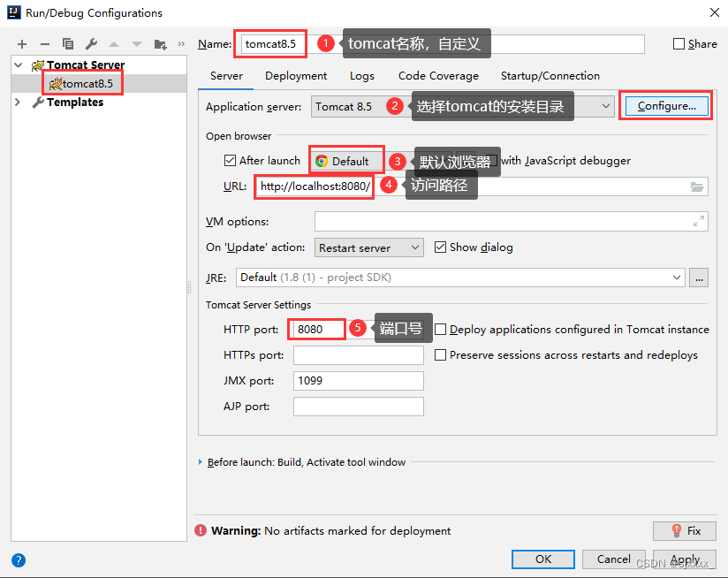
Task: Move configuration up arrow
Action: click(114, 44)
